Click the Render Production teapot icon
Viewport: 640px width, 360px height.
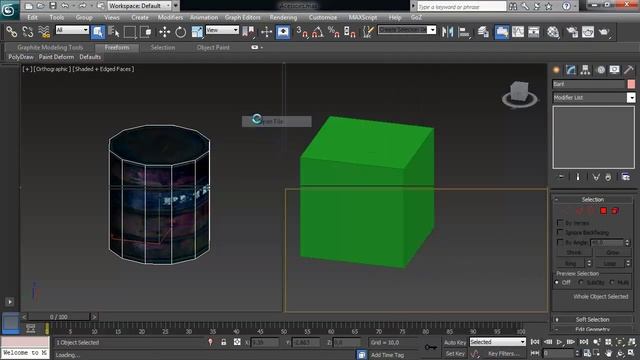click(x=604, y=32)
